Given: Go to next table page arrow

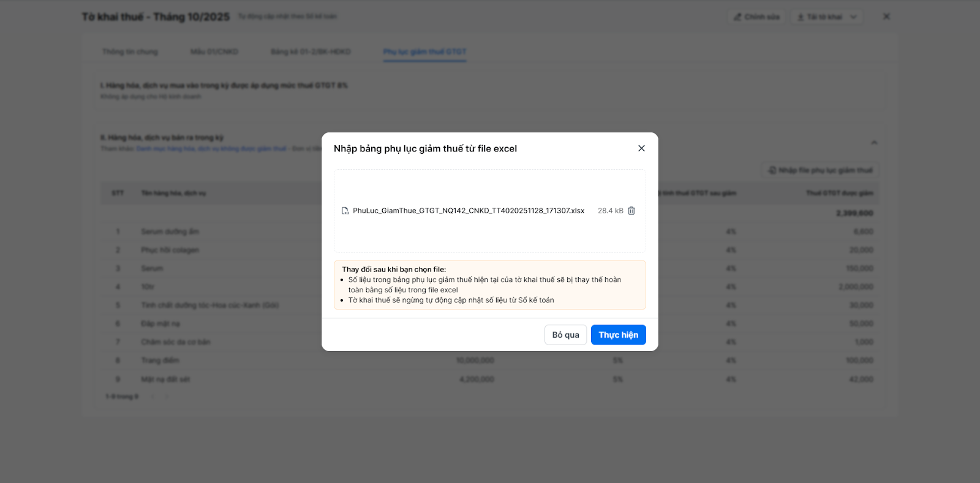Looking at the screenshot, I should 166,397.
